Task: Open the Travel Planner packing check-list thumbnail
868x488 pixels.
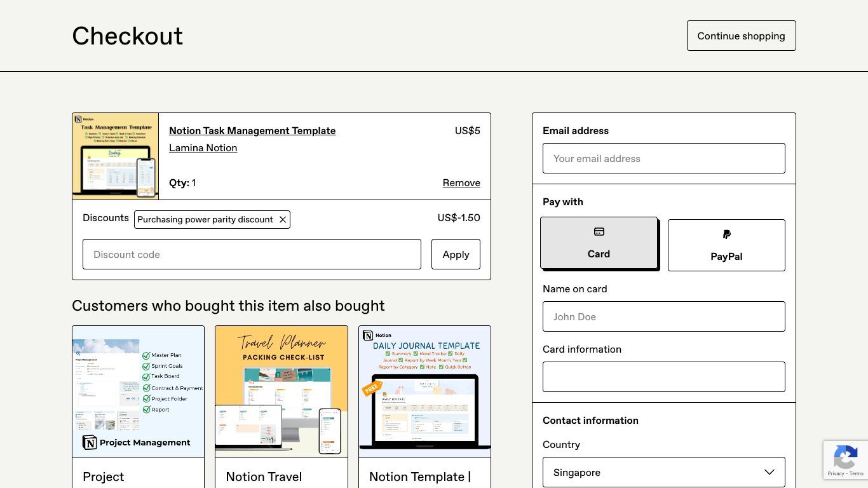Action: [281, 391]
